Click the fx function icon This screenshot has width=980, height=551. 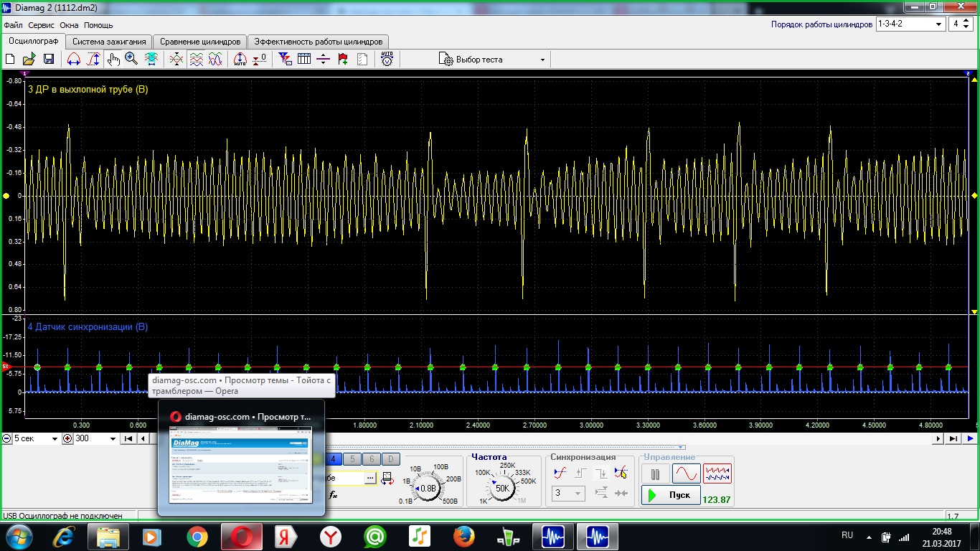pos(333,494)
